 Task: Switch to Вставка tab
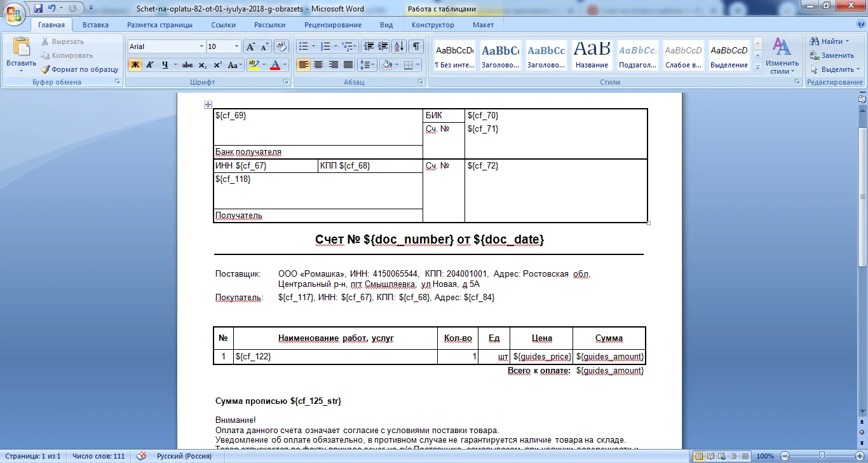(95, 25)
